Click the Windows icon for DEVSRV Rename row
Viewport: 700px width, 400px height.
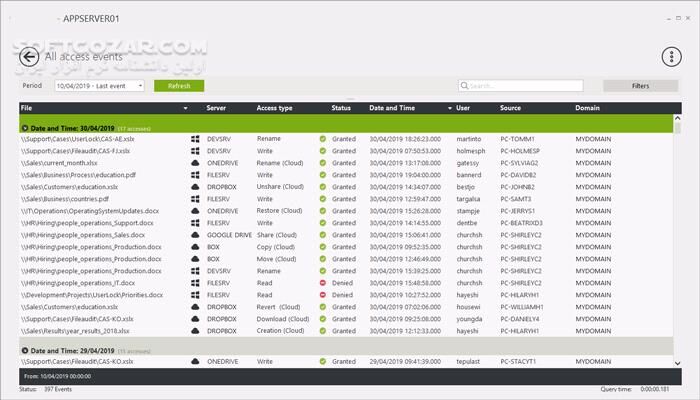(x=196, y=139)
